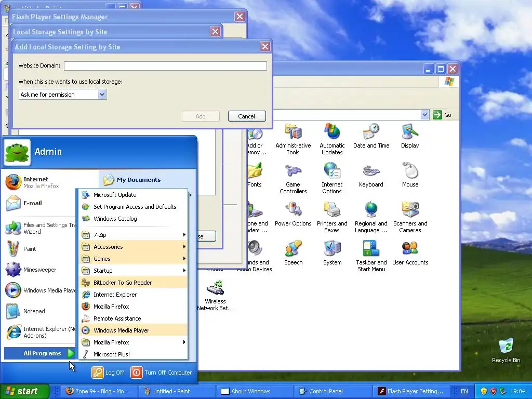Screen dimensions: 532x399
Task: Expand Games submenu
Action: (x=134, y=259)
